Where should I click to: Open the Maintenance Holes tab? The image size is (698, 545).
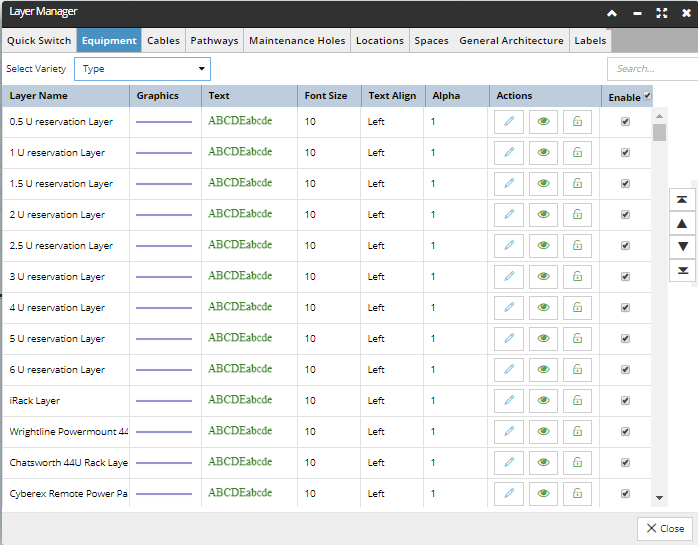click(x=297, y=41)
